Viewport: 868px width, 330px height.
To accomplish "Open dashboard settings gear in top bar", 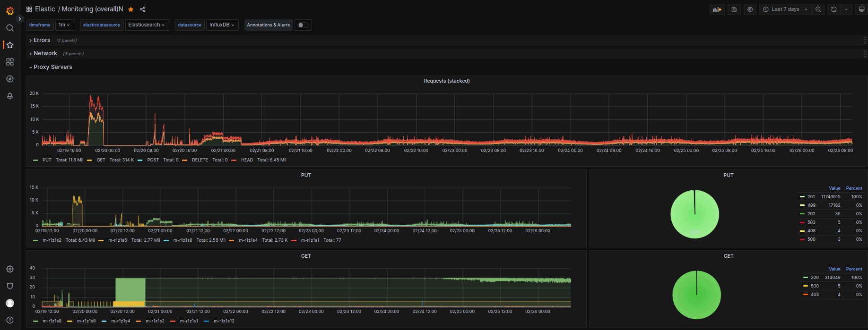I will pos(750,9).
